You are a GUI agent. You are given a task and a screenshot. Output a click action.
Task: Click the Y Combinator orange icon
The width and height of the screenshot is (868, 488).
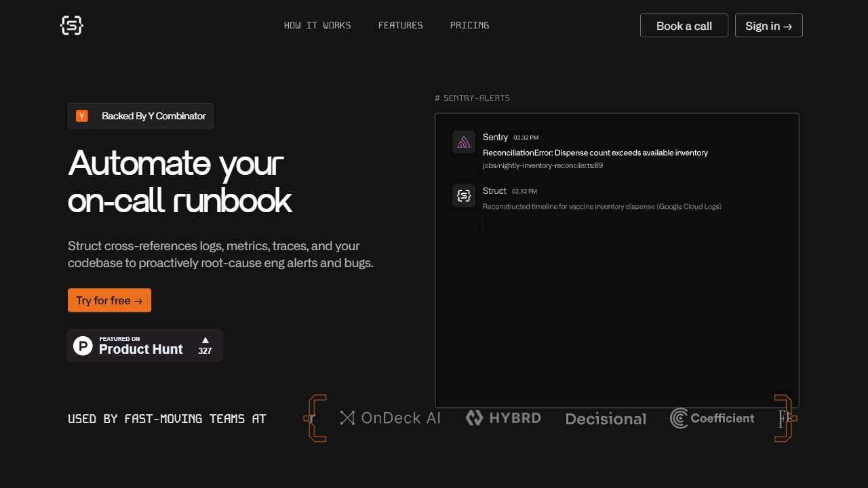tap(82, 116)
